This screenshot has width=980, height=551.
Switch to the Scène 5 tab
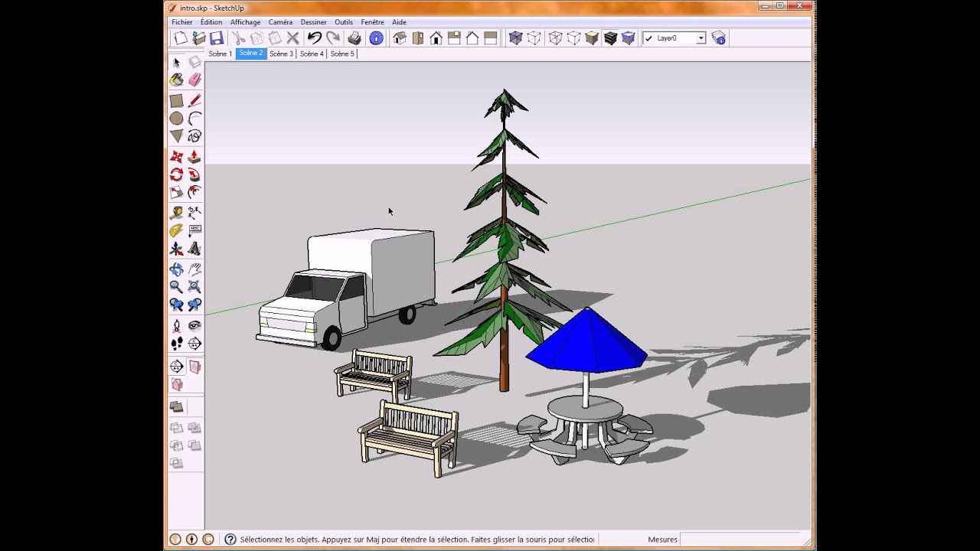click(x=342, y=54)
